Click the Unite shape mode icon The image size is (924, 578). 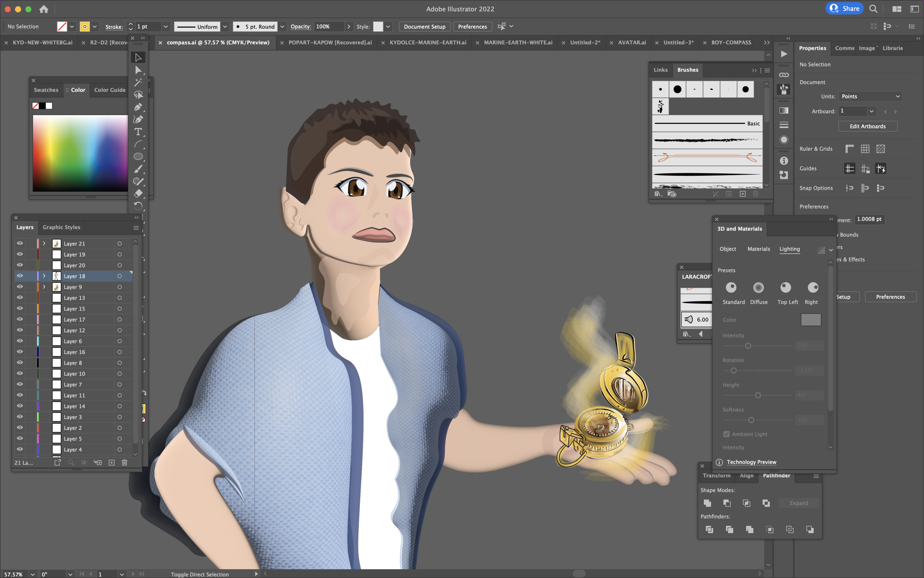(x=707, y=503)
